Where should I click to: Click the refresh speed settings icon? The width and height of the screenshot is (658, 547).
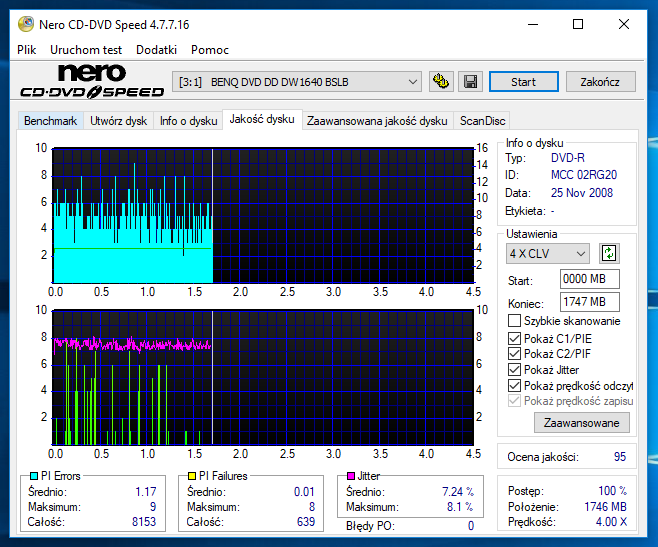pyautogui.click(x=609, y=254)
